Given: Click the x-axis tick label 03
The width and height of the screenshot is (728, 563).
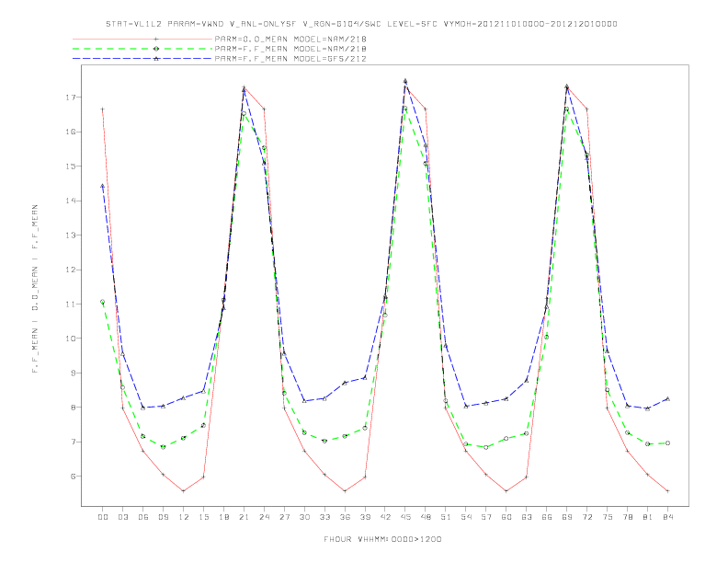Looking at the screenshot, I should click(x=122, y=517).
